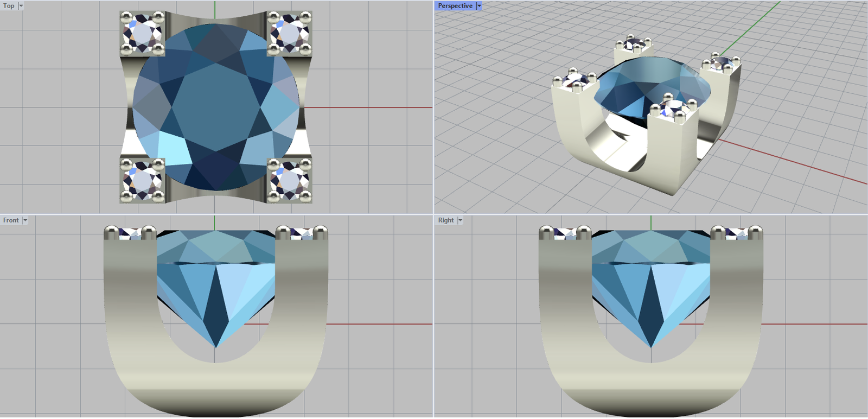This screenshot has height=419, width=868.
Task: Activate the Front viewport title label
Action: (11, 220)
